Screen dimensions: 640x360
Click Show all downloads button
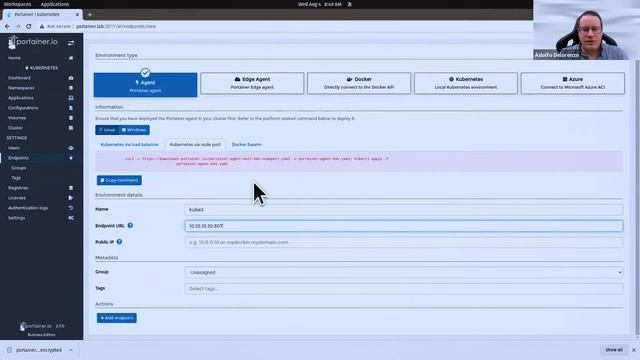(x=614, y=350)
